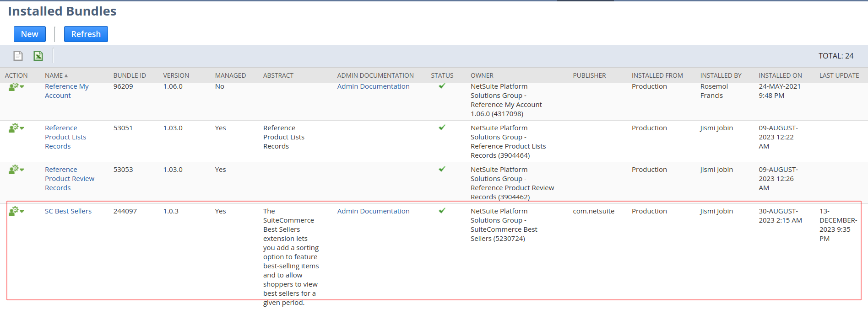This screenshot has height=309, width=868.
Task: Click the status checkmark for SC Best Sellers
Action: click(442, 211)
